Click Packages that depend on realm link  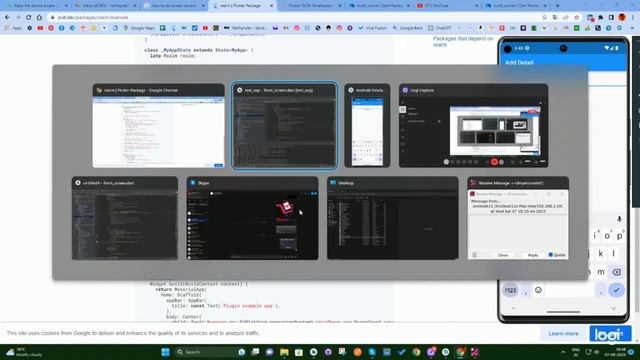(x=463, y=41)
